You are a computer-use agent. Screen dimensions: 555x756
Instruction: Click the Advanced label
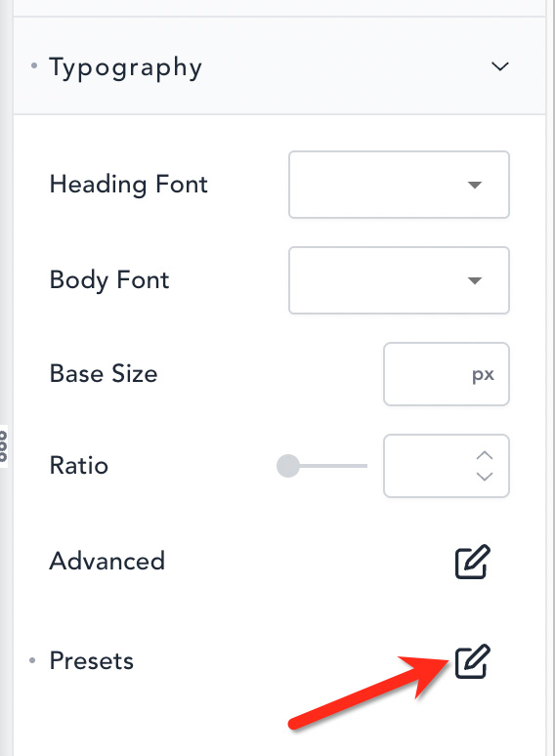pos(107,561)
